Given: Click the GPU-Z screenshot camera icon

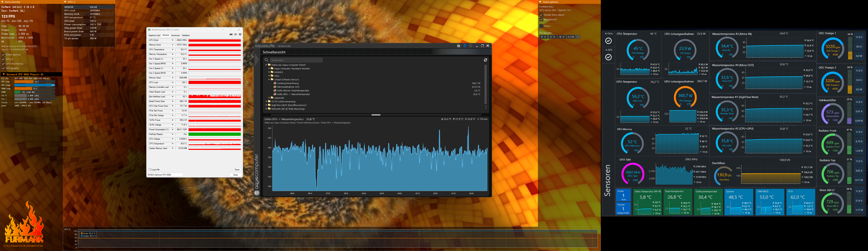Looking at the screenshot, I should click(231, 34).
